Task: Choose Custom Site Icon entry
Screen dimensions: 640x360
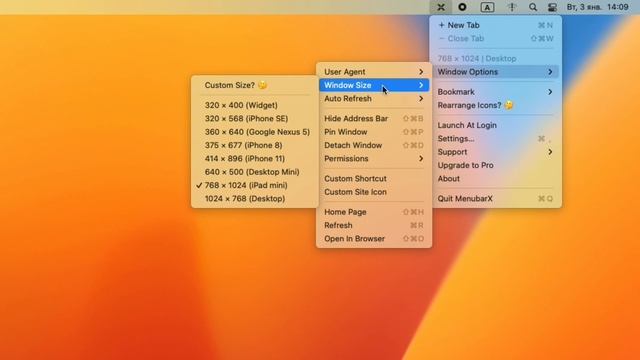Action: click(374, 192)
